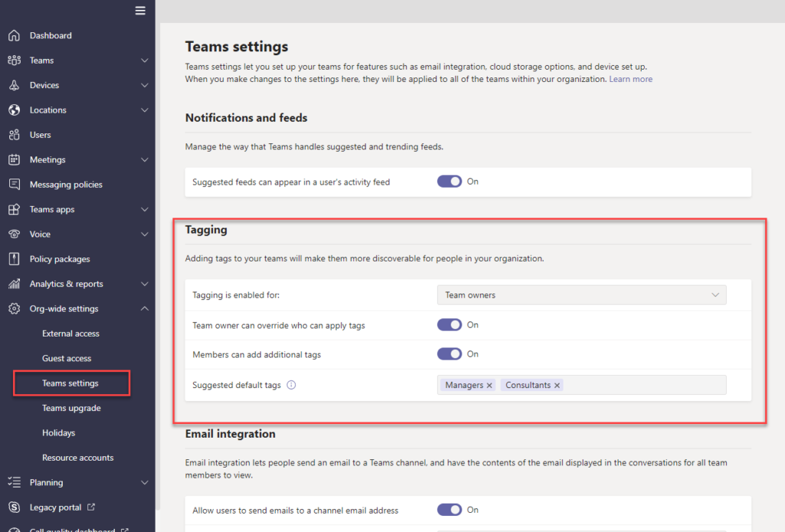Image resolution: width=785 pixels, height=532 pixels.
Task: Click the Tagging section heading
Action: click(206, 230)
